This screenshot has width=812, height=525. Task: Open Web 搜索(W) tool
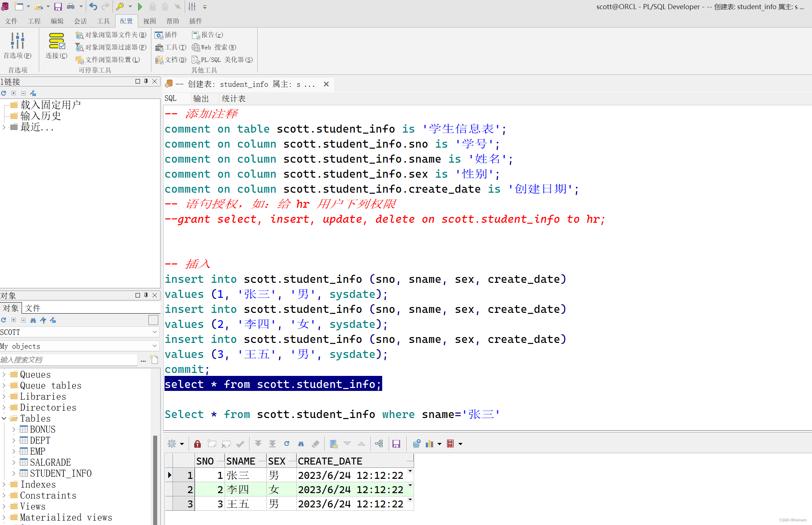(x=214, y=47)
